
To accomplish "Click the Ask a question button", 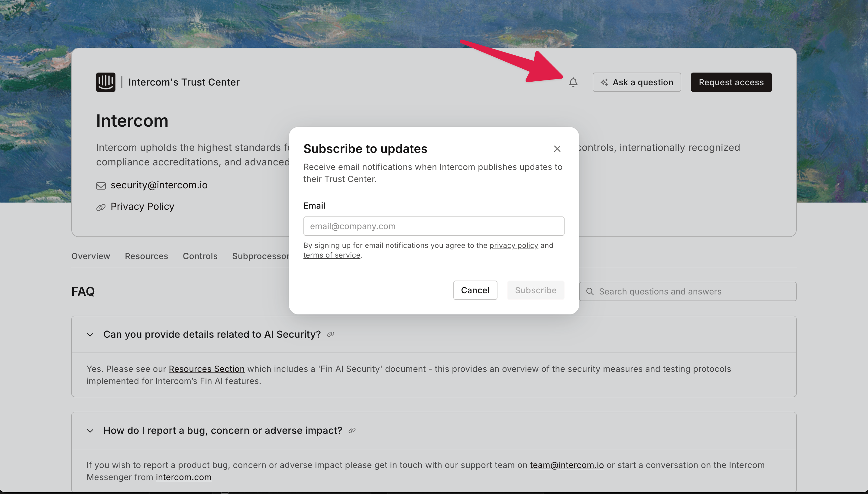I will coord(636,82).
